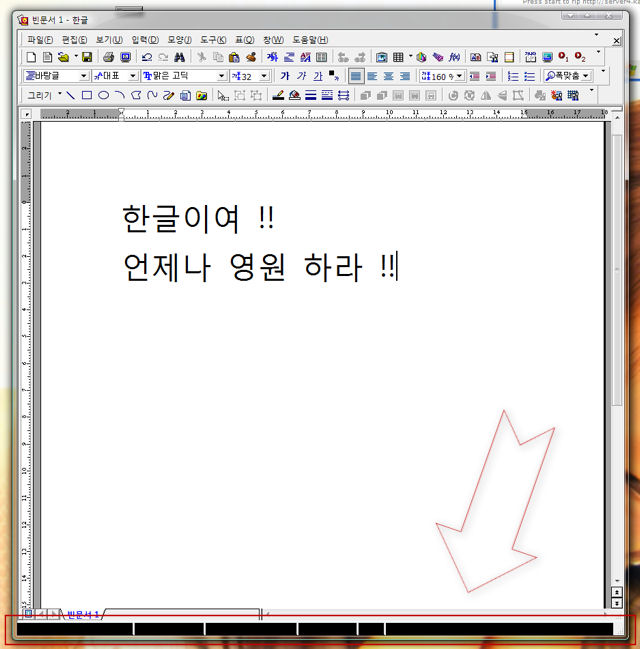Open the 폭맞춤 zoom dropdown
The width and height of the screenshot is (640, 649).
point(585,76)
